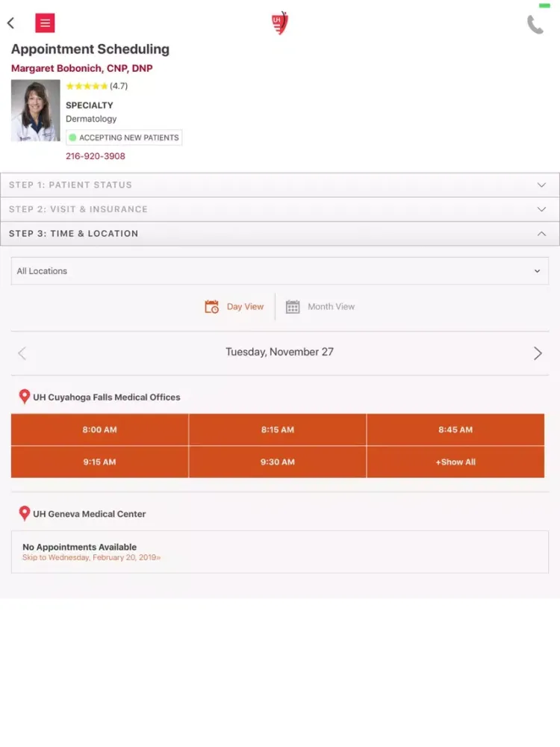560x747 pixels.
Task: Go to previous day arrow
Action: tap(22, 353)
